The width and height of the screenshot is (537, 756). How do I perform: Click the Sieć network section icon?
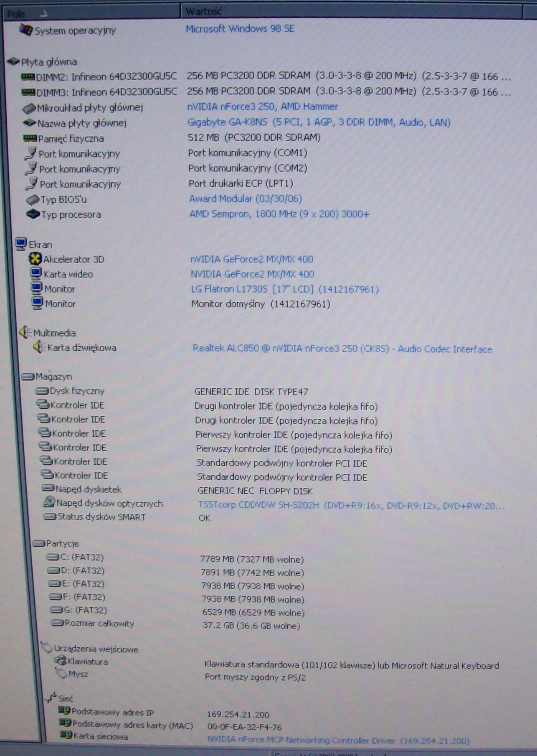[x=51, y=697]
